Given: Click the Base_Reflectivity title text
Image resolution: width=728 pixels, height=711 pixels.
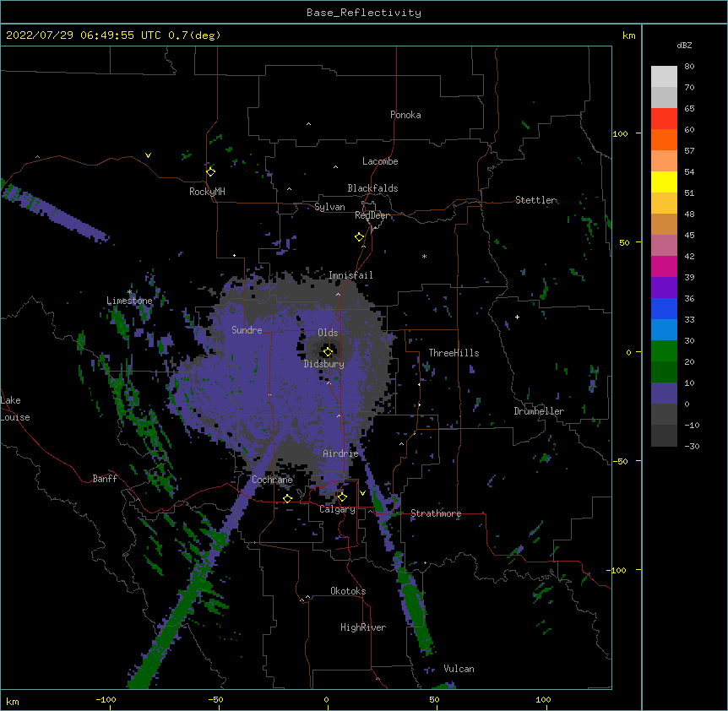Looking at the screenshot, I should (x=364, y=13).
